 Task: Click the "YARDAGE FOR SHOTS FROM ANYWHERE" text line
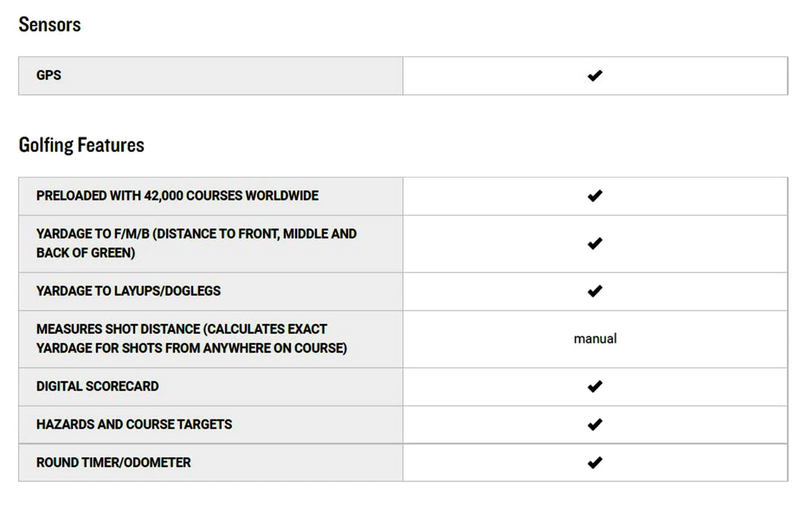(x=192, y=349)
